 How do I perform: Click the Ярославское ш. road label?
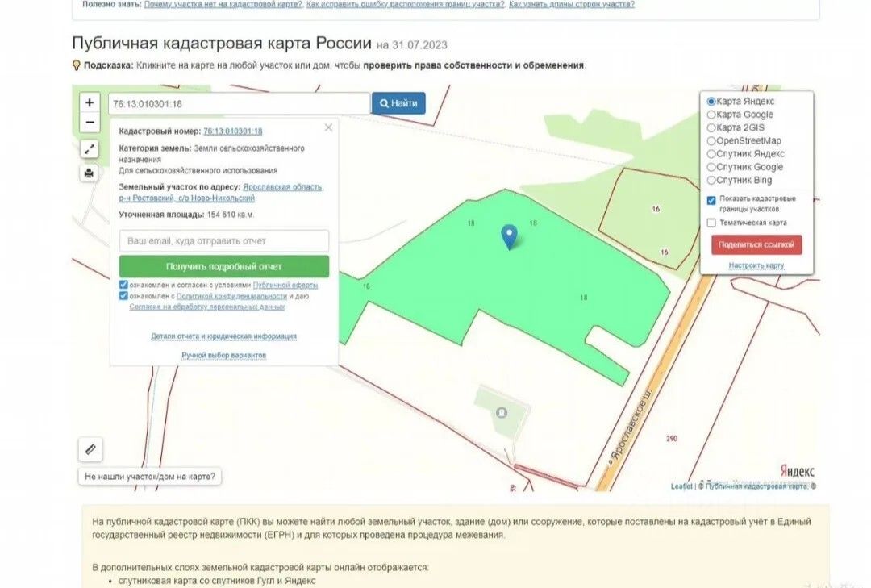pyautogui.click(x=631, y=425)
